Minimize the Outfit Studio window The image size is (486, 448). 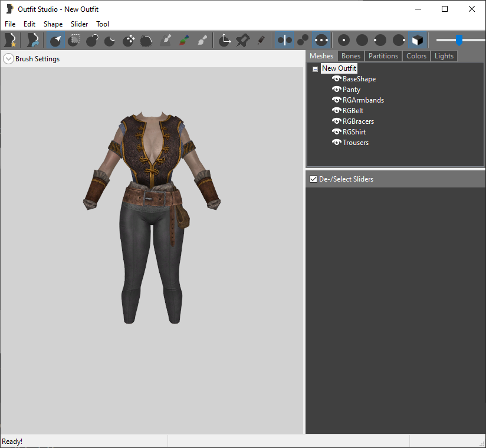[418, 9]
